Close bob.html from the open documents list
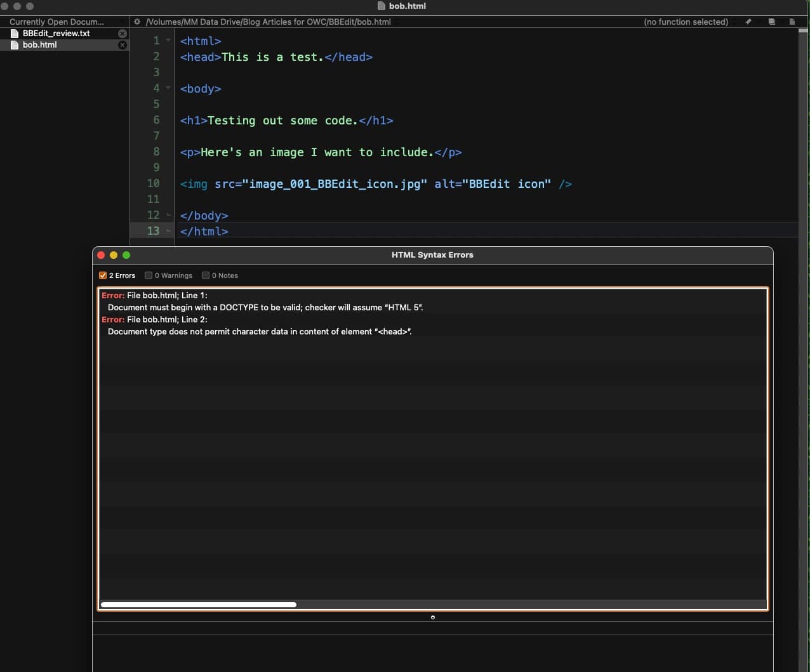The width and height of the screenshot is (810, 672). [123, 45]
